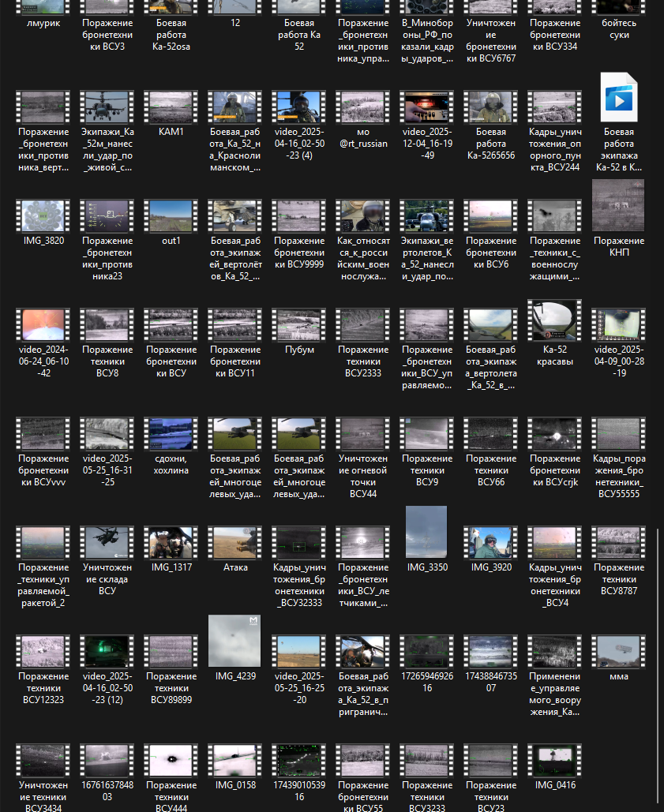664x812 pixels.
Task: Select the out1 video file
Action: pos(171,223)
